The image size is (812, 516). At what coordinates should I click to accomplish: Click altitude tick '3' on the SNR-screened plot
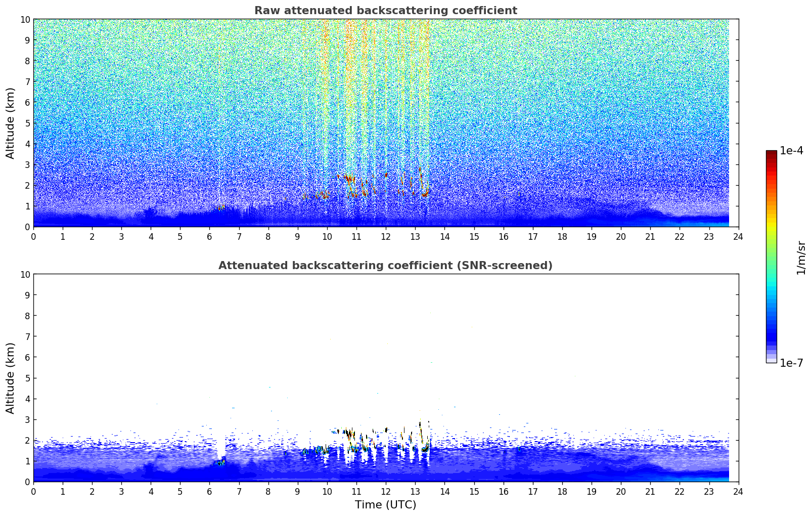[27, 419]
